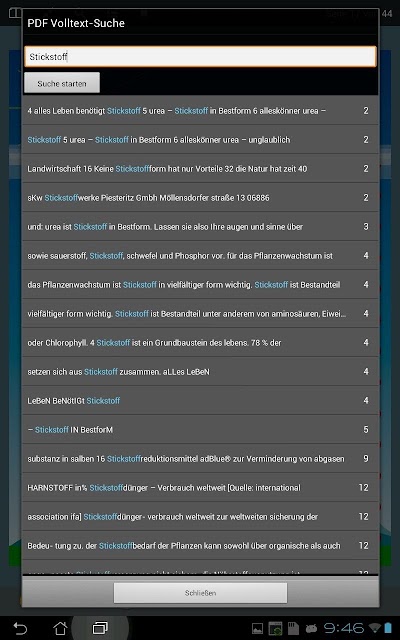The image size is (400, 640).
Task: Select result 'Landwirtschaft 16 Keine Stickstoffform'
Action: tap(200, 169)
